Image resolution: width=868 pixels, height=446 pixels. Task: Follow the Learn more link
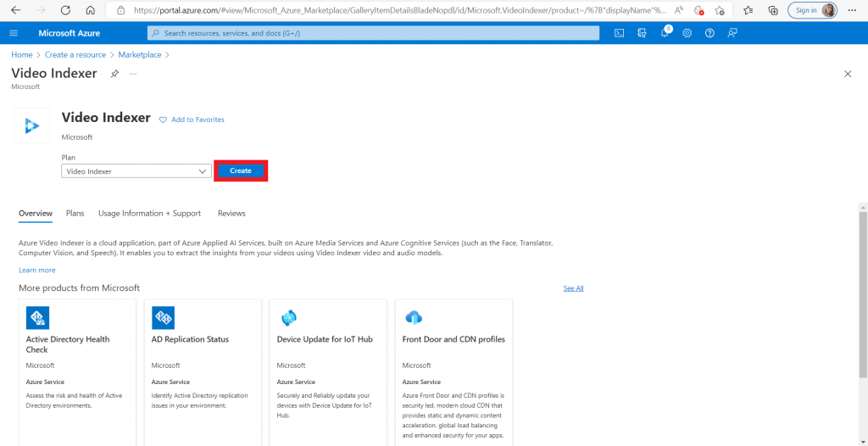point(37,270)
